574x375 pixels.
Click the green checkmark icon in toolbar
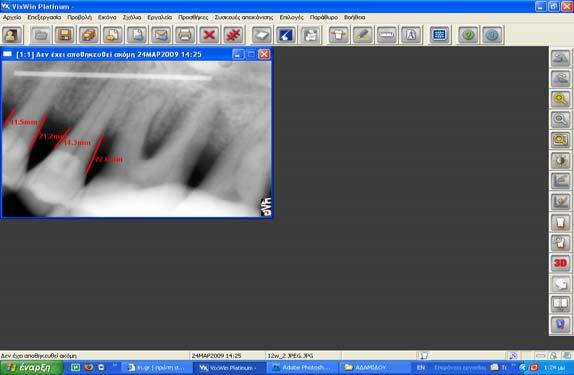tap(468, 35)
